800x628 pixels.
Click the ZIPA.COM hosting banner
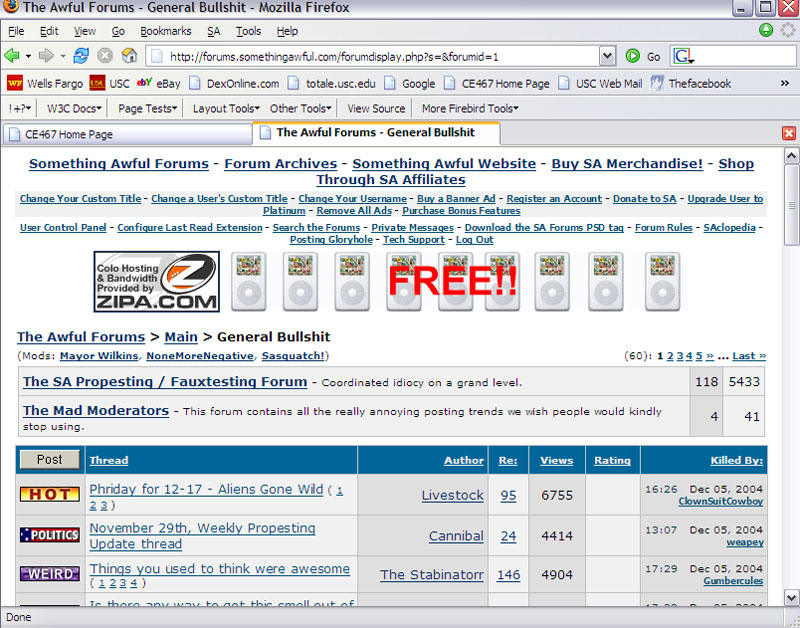tap(157, 281)
